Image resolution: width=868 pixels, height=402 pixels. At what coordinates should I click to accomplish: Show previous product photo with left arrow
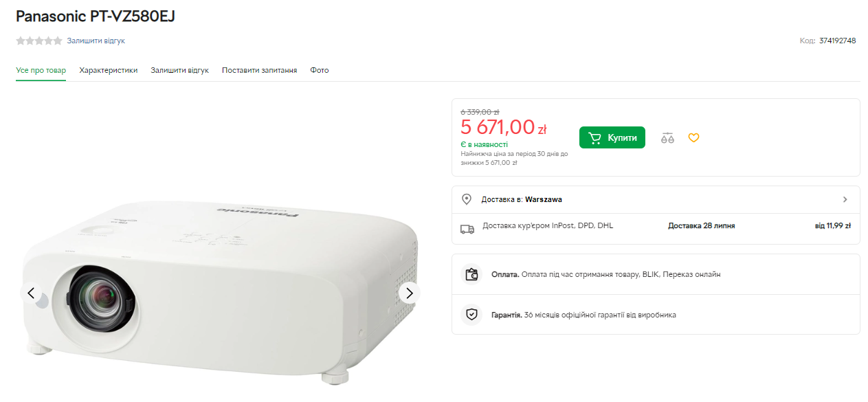pyautogui.click(x=31, y=293)
